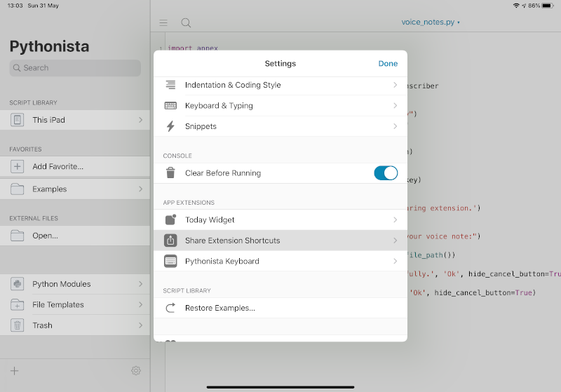Click the Pythonista title heading

[x=49, y=46]
